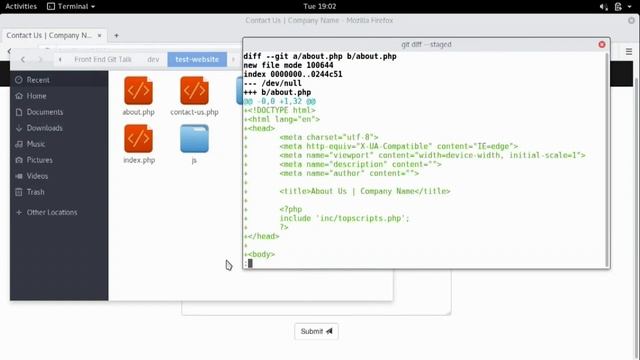Open volume control in top bar
Screen dimensions: 640x360
pyautogui.click(x=603, y=7)
